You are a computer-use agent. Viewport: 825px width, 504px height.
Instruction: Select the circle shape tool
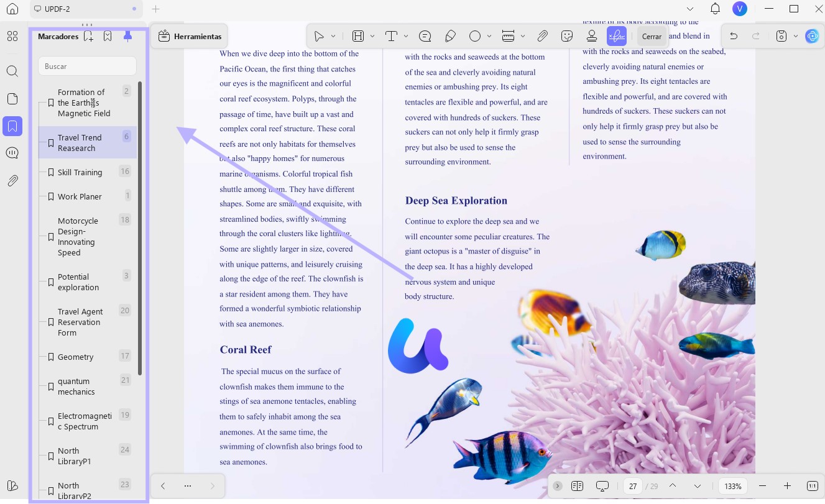click(475, 37)
